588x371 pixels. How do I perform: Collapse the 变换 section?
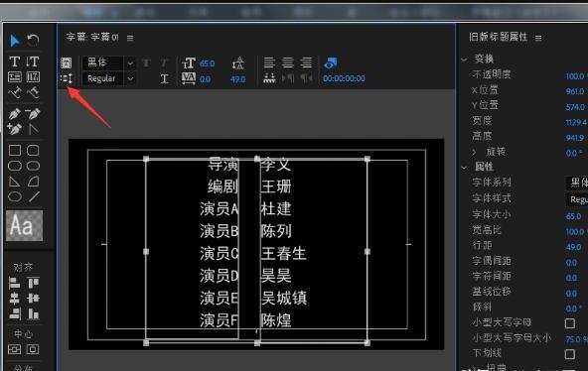(464, 60)
